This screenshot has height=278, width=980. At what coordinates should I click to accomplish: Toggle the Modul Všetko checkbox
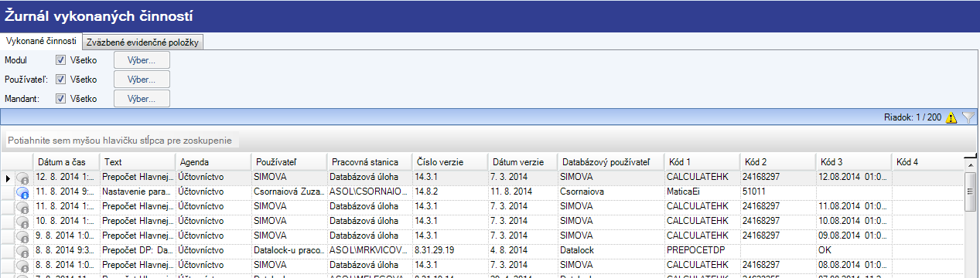[60, 59]
